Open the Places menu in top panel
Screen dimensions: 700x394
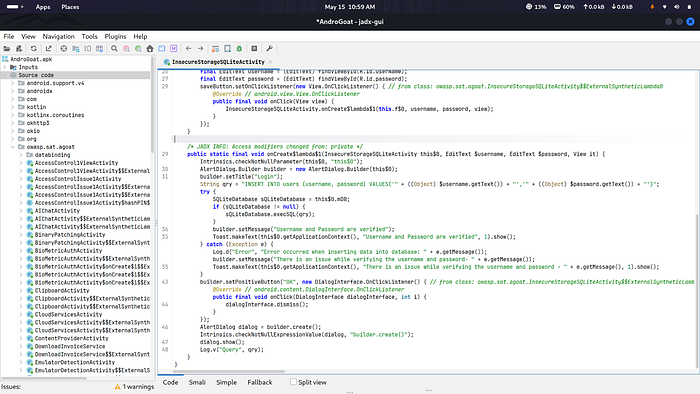pos(70,7)
